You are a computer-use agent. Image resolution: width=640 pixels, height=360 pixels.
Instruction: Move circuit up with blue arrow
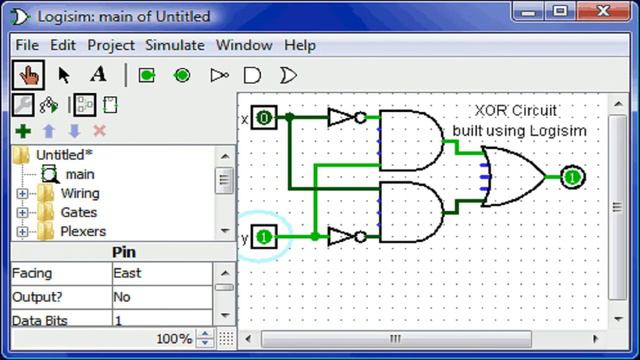click(x=49, y=131)
